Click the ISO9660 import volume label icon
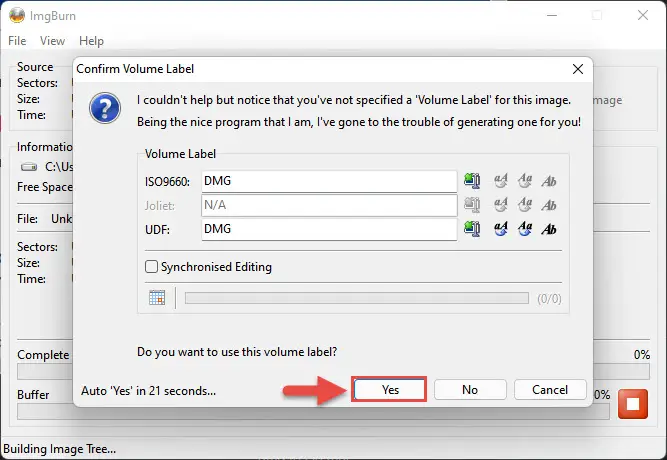667x460 pixels. 472,181
